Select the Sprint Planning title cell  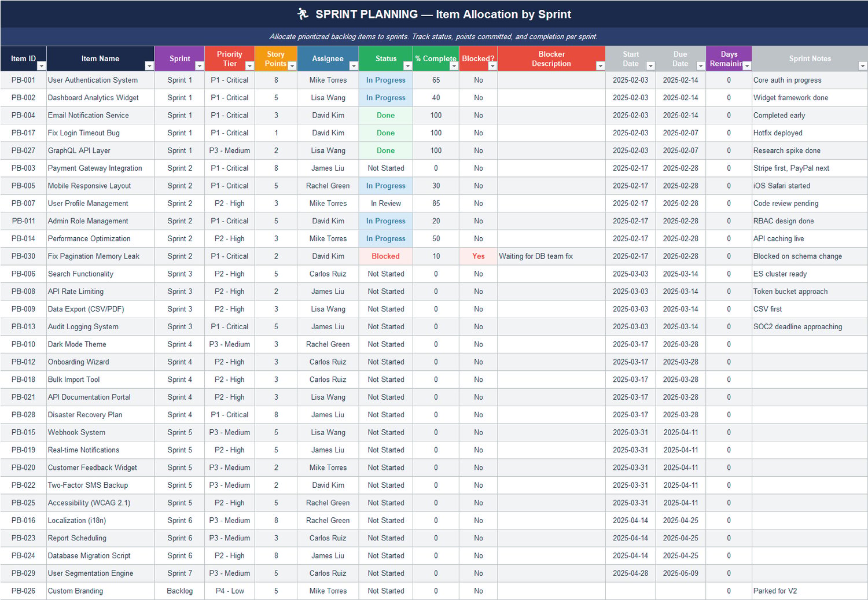[x=434, y=14]
